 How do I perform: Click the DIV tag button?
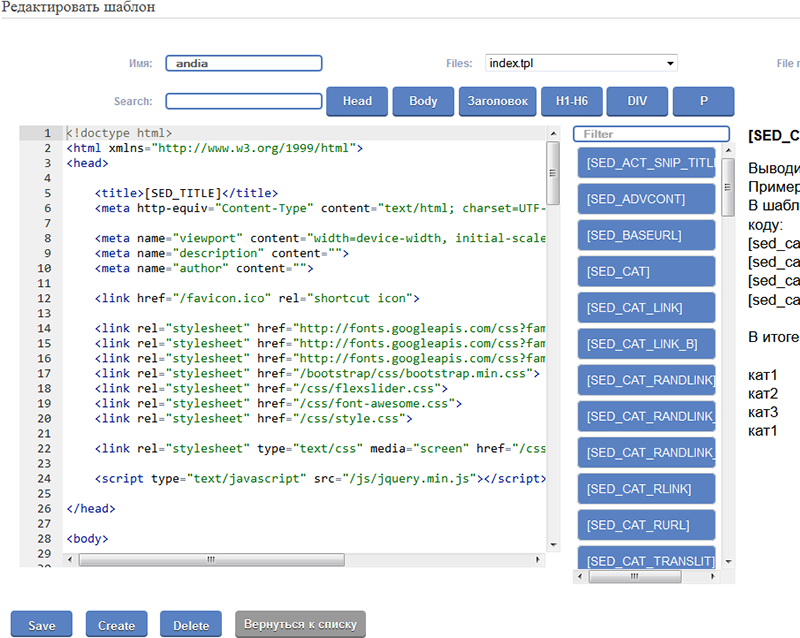(637, 101)
